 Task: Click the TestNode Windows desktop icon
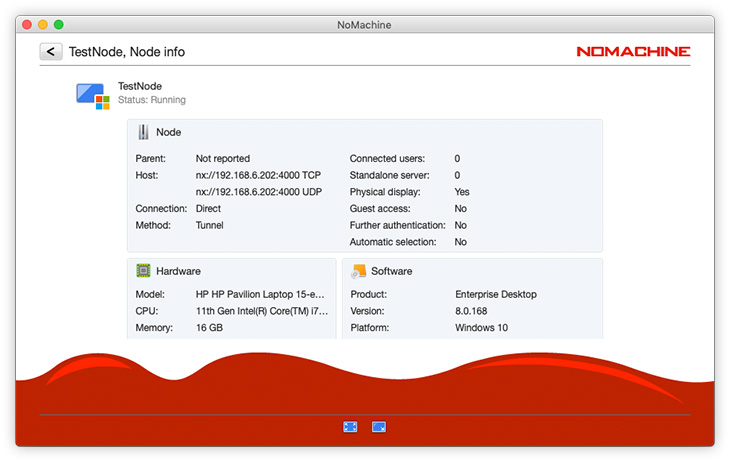(92, 94)
